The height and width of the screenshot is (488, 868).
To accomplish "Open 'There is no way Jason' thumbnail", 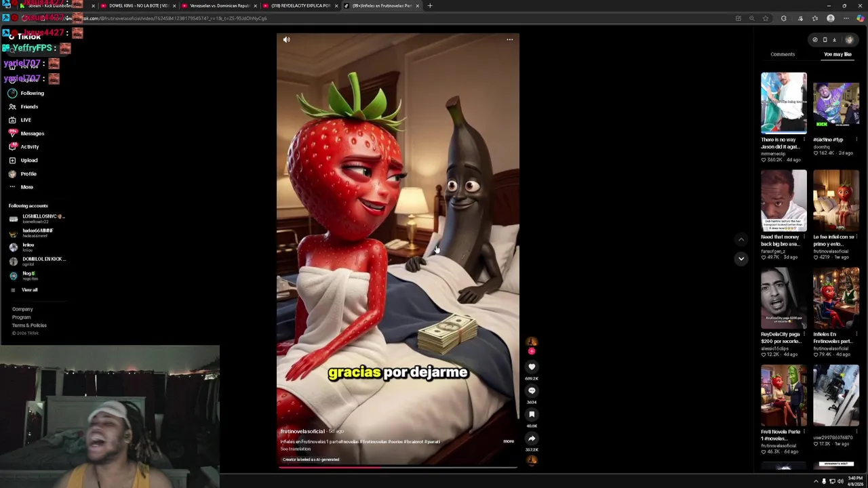I will click(x=784, y=103).
